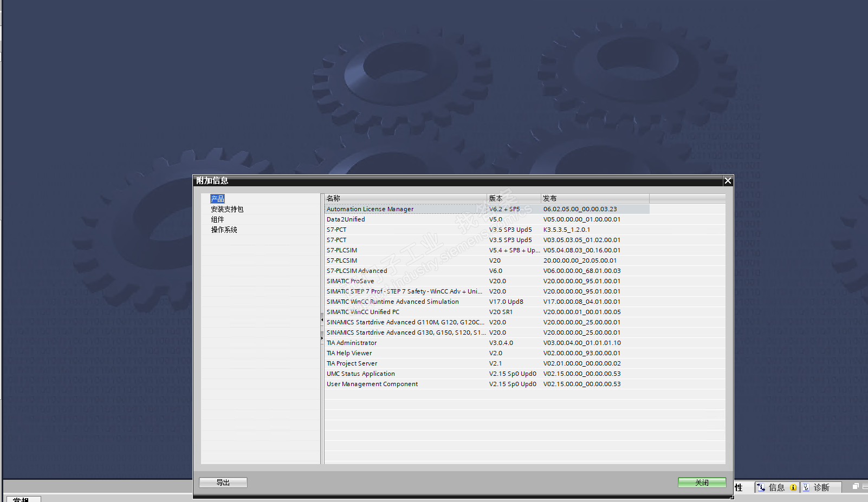Click the TIA Project Server version V2.1
Viewport: 868px width, 502px height.
496,363
